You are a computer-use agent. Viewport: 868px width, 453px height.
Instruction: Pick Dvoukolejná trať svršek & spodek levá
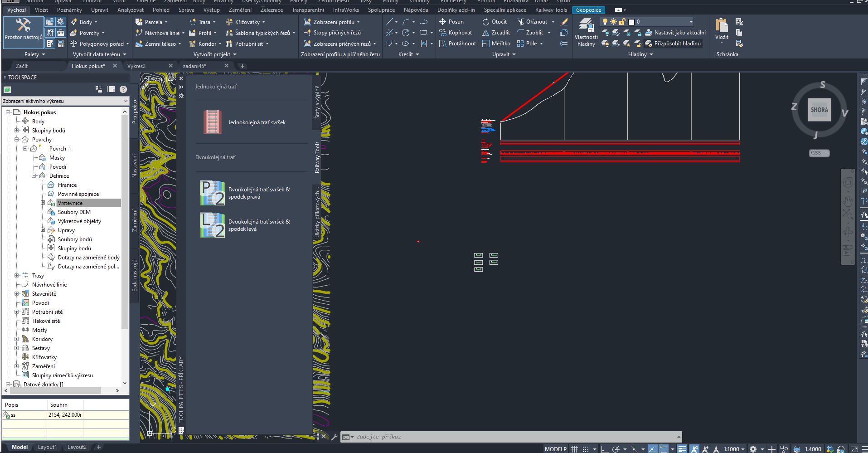tap(213, 225)
